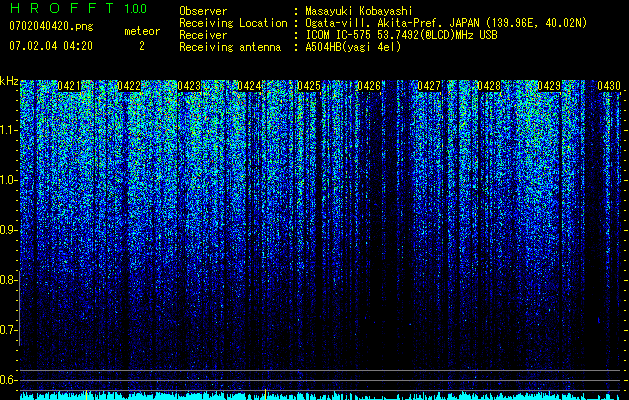Click the kHz axis unit label
Image resolution: width=629 pixels, height=400 pixels.
pos(9,81)
